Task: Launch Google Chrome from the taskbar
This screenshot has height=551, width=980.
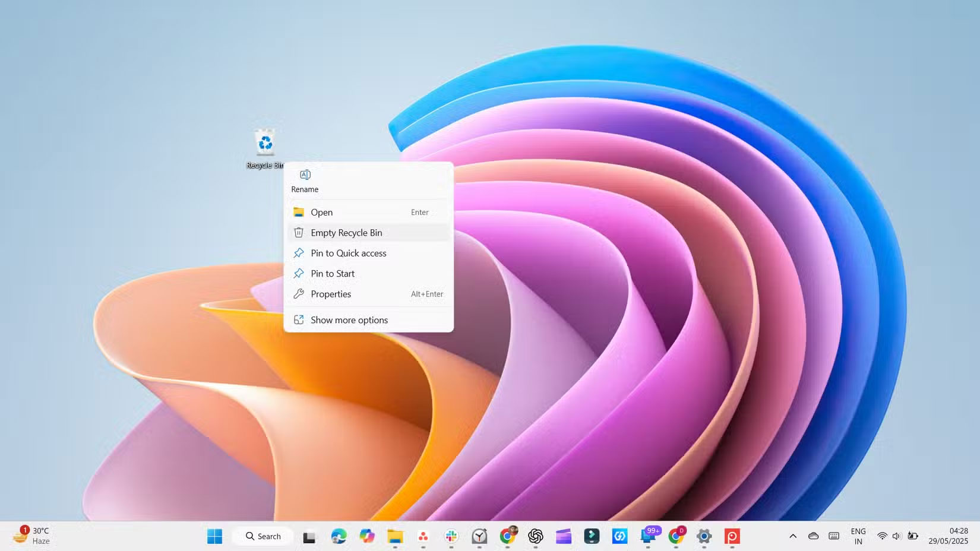Action: tap(508, 536)
